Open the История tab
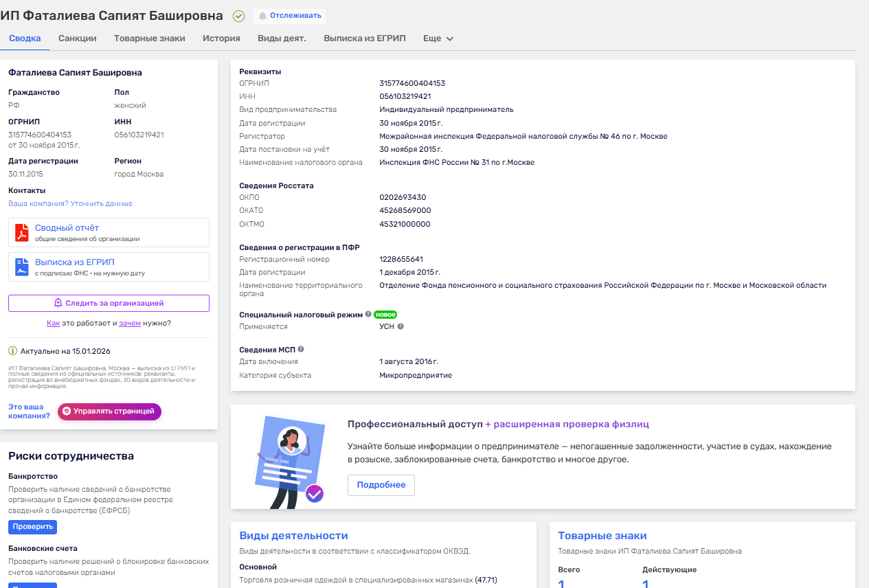This screenshot has width=869, height=588. point(221,38)
